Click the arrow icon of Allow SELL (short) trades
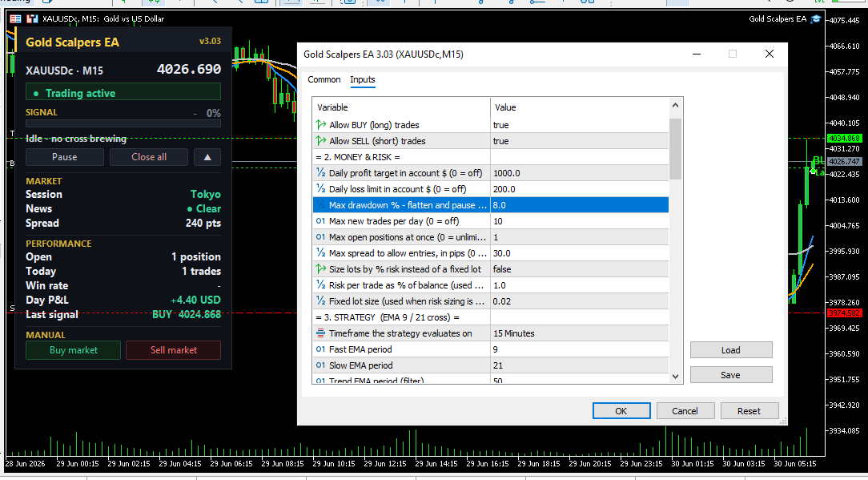The image size is (868, 480). click(x=321, y=141)
